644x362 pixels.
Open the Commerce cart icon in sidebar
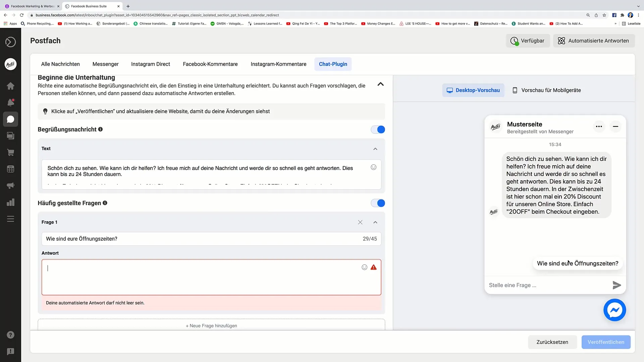click(10, 153)
